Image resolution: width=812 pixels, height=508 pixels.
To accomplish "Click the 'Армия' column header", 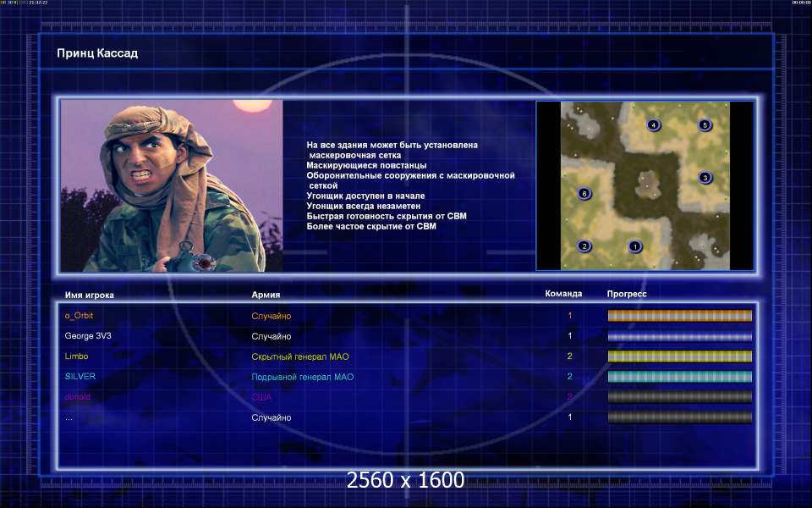I will [266, 295].
